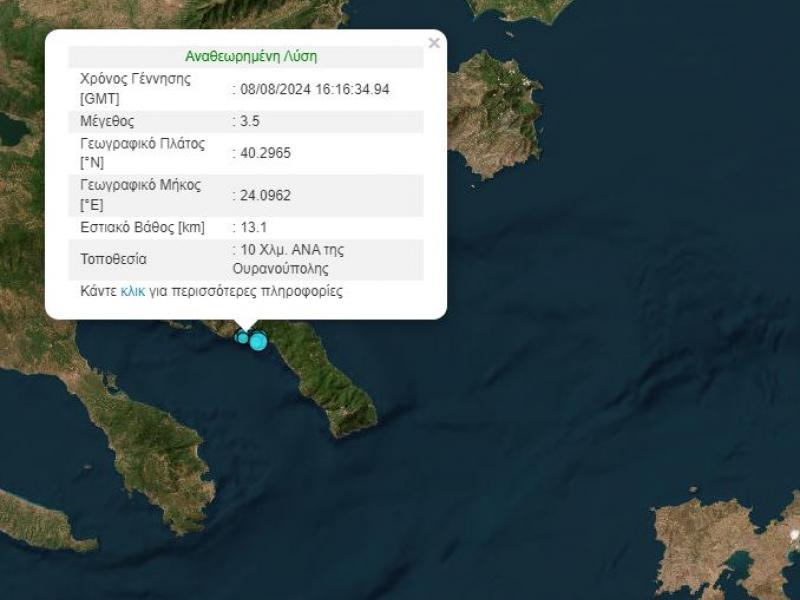Dismiss the earthquake info popup
The width and height of the screenshot is (800, 600).
[433, 42]
